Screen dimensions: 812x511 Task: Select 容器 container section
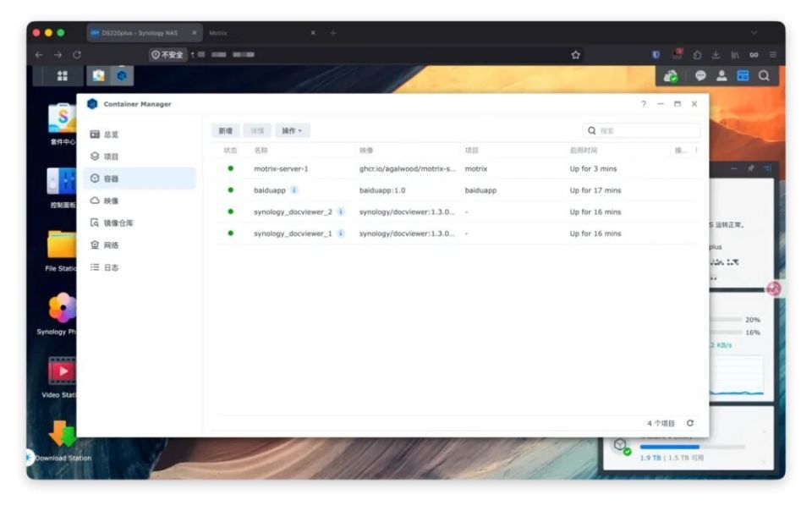(x=140, y=179)
